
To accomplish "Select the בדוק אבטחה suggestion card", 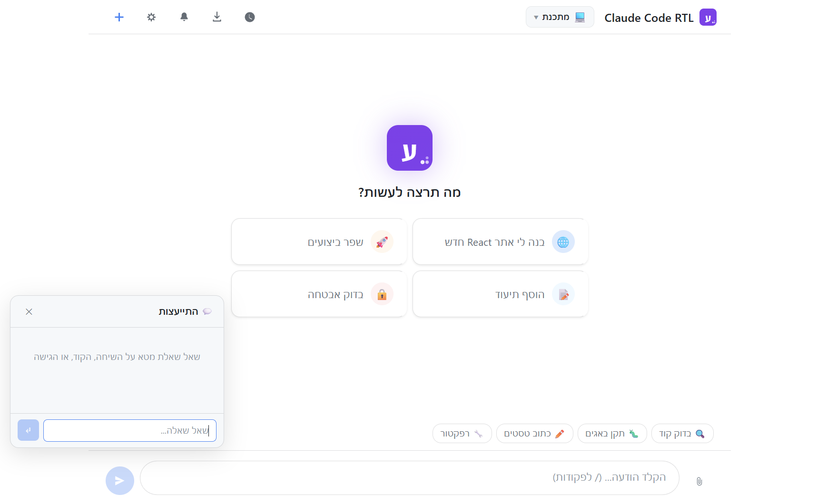I will [319, 294].
